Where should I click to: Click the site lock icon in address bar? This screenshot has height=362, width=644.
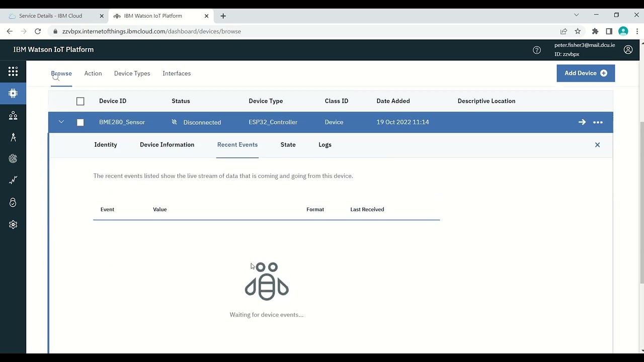click(x=55, y=31)
